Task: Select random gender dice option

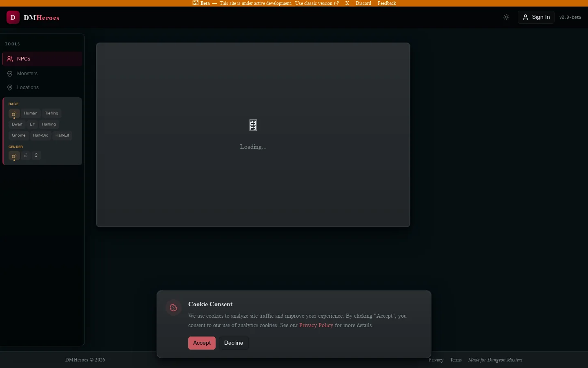Action: pos(14,156)
